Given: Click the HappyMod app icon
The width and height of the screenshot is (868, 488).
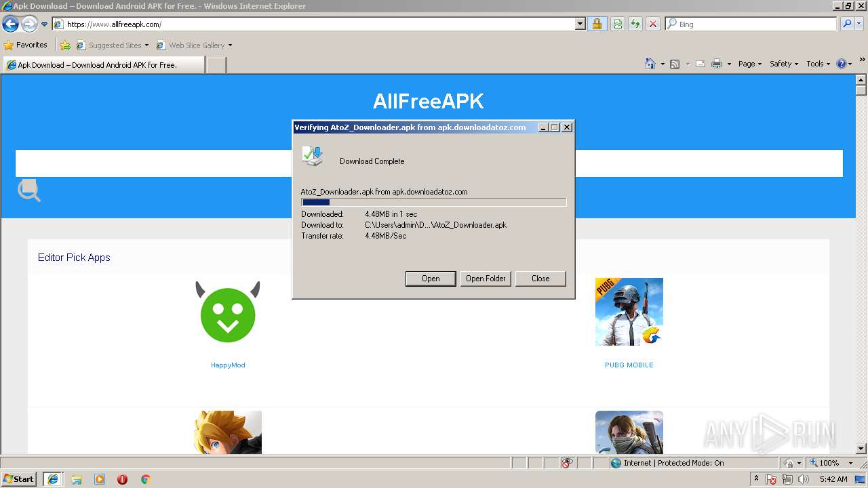Looking at the screenshot, I should (228, 312).
